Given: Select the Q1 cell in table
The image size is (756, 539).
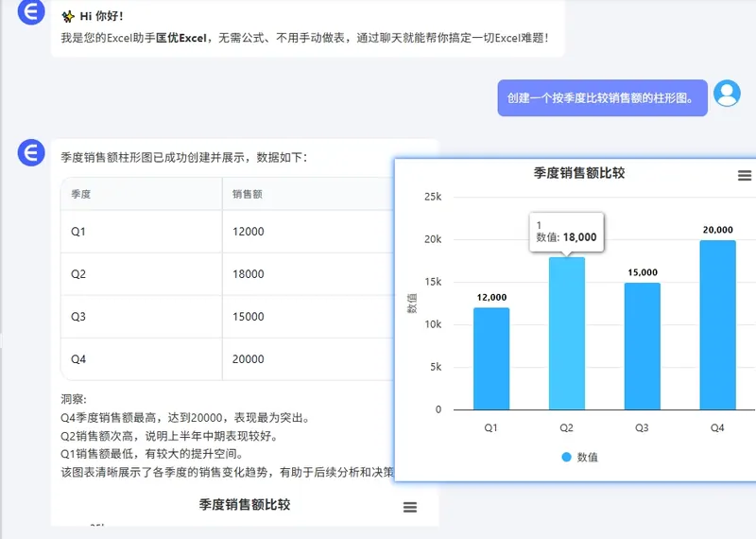Looking at the screenshot, I should pyautogui.click(x=141, y=232).
